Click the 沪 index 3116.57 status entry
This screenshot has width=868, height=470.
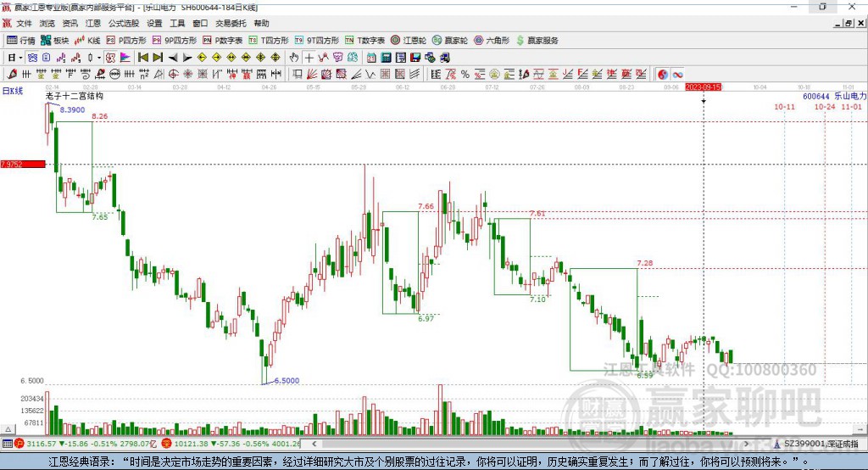coord(86,444)
